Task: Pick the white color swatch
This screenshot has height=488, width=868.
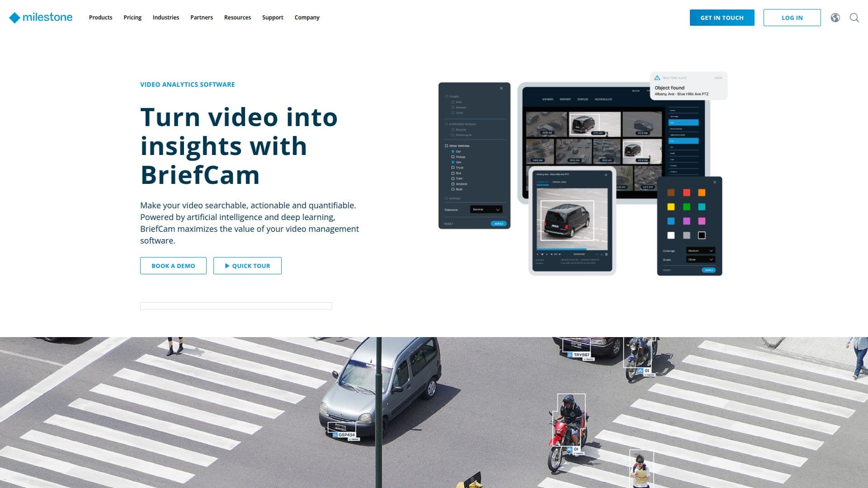Action: (671, 235)
